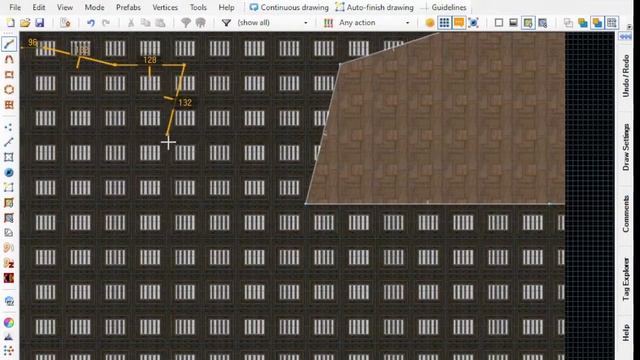Click the terrain mountain mode icon
640x360 pixels.
[9, 337]
